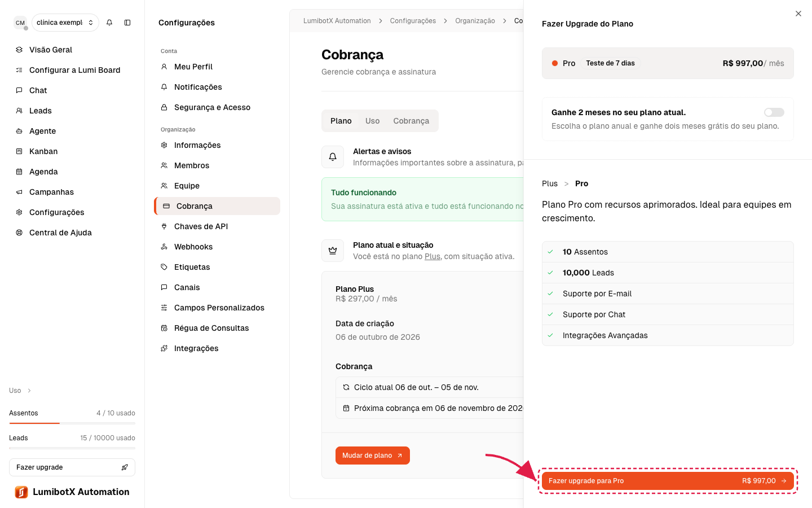Go to Segurança e Acesso settings

pos(217,107)
